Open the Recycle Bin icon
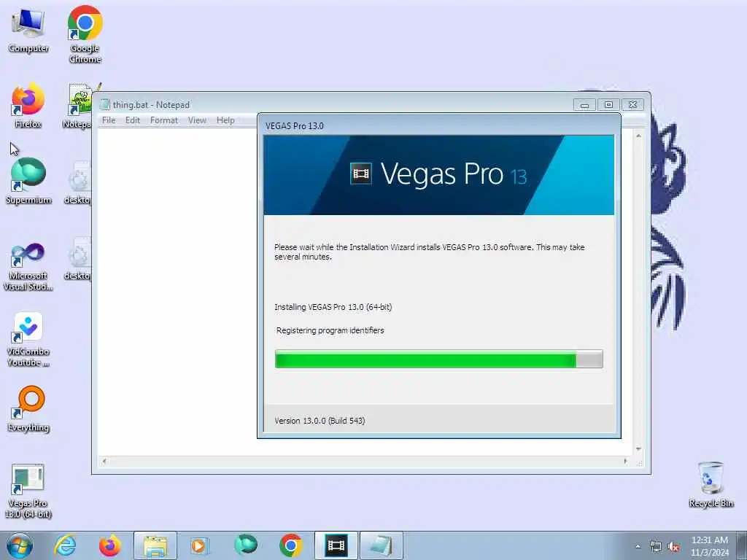This screenshot has width=747, height=560. 711,485
